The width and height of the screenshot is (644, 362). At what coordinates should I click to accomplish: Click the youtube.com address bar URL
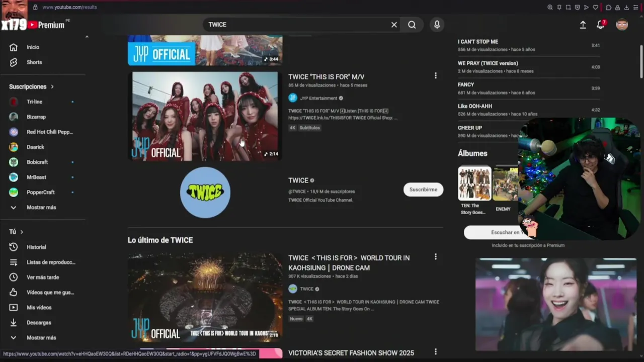(x=69, y=8)
